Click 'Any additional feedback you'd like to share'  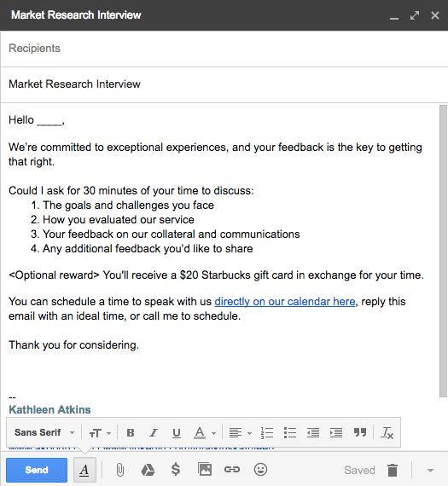coord(148,249)
